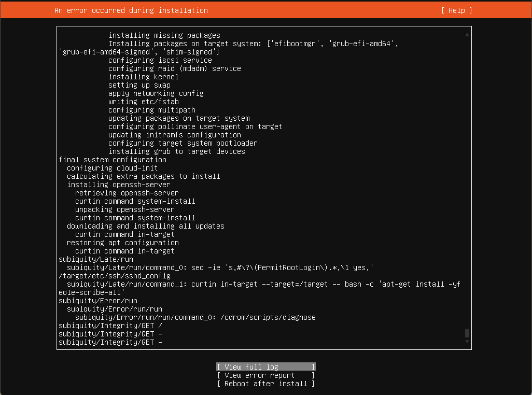532x395 pixels.
Task: Click 'installing grub to target devices' line
Action: click(177, 151)
